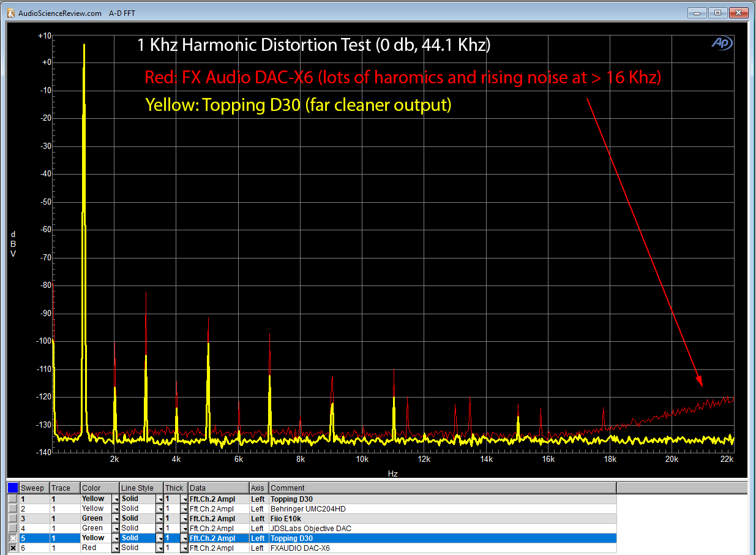Screen dimensions: 756x555
Task: Click the Sweep column header
Action: (34, 488)
